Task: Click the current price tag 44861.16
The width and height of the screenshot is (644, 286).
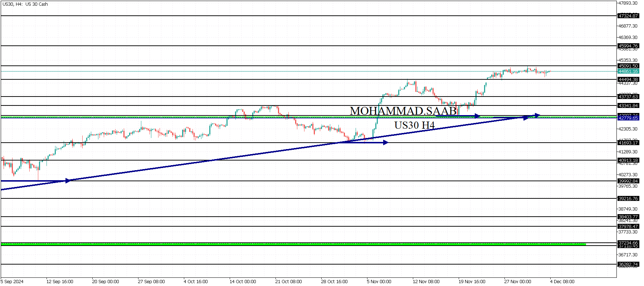Action: click(x=628, y=71)
